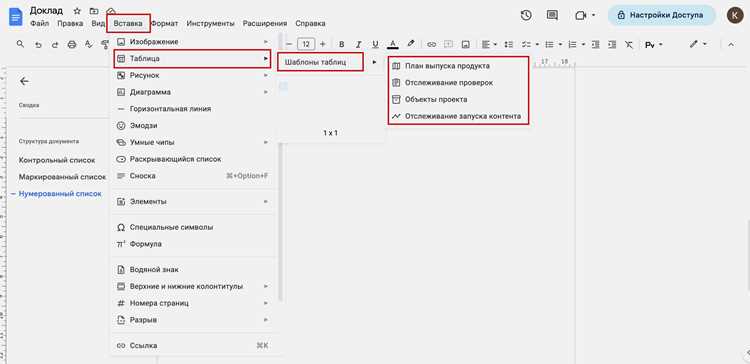Insert Горизонтальная линия
The height and width of the screenshot is (364, 750).
tap(193, 109)
